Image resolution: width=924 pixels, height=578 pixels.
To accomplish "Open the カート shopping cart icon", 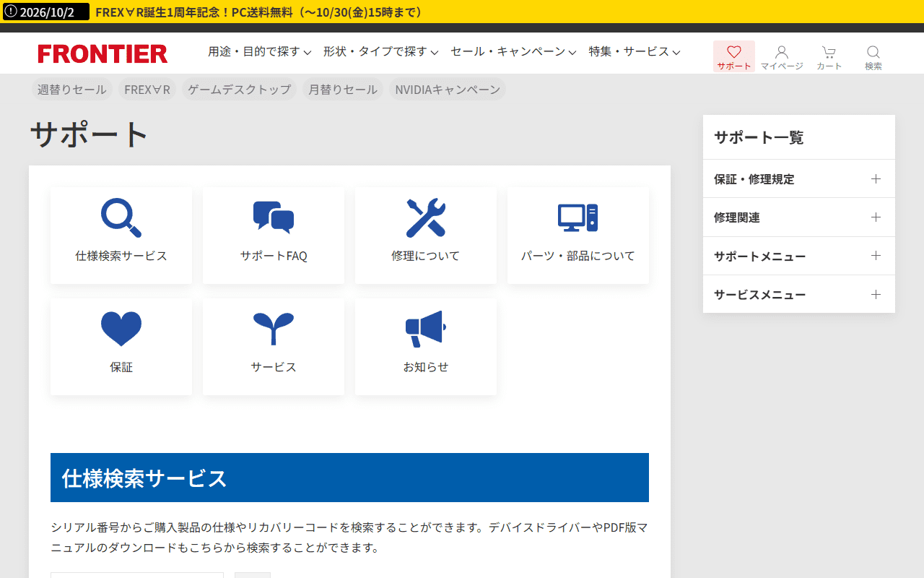I will pos(829,56).
